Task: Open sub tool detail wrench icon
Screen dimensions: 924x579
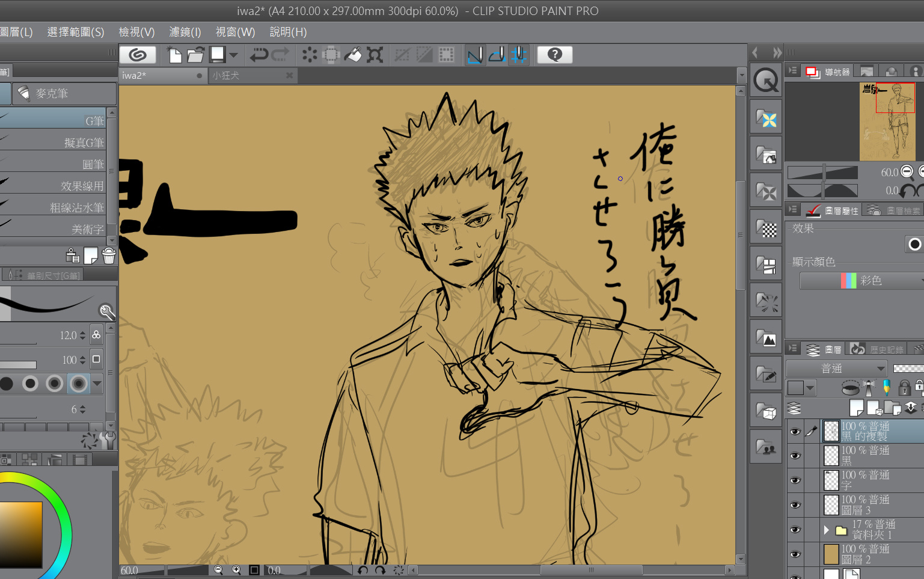Action: (108, 441)
